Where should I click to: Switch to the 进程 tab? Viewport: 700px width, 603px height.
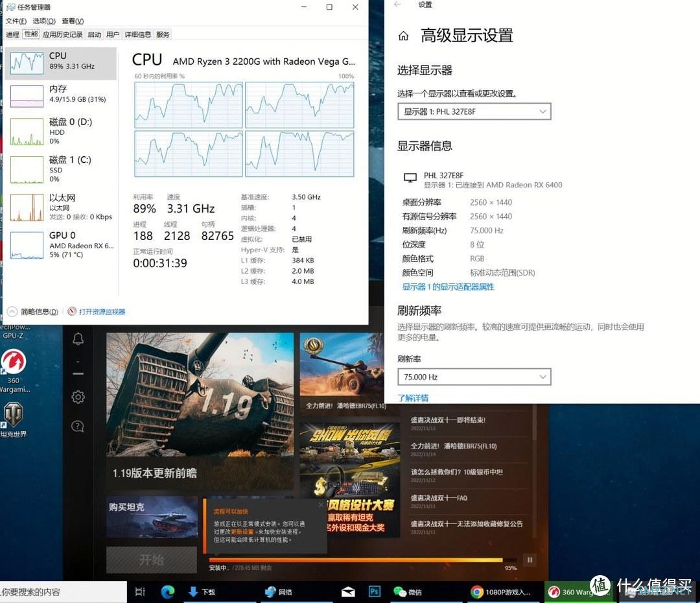click(12, 34)
